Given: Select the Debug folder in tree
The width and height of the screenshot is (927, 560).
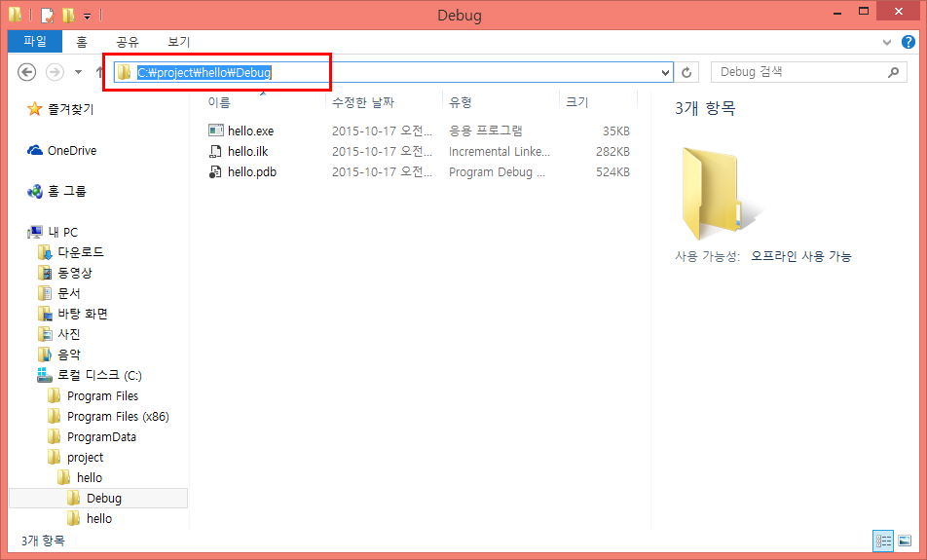Looking at the screenshot, I should (x=104, y=498).
